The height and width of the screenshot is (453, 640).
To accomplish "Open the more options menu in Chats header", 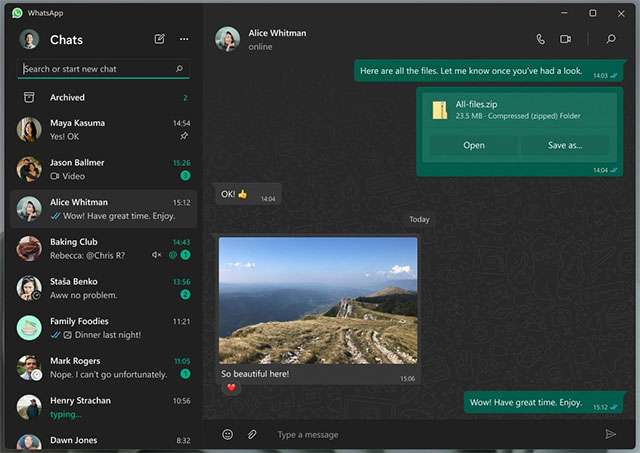I will (184, 39).
